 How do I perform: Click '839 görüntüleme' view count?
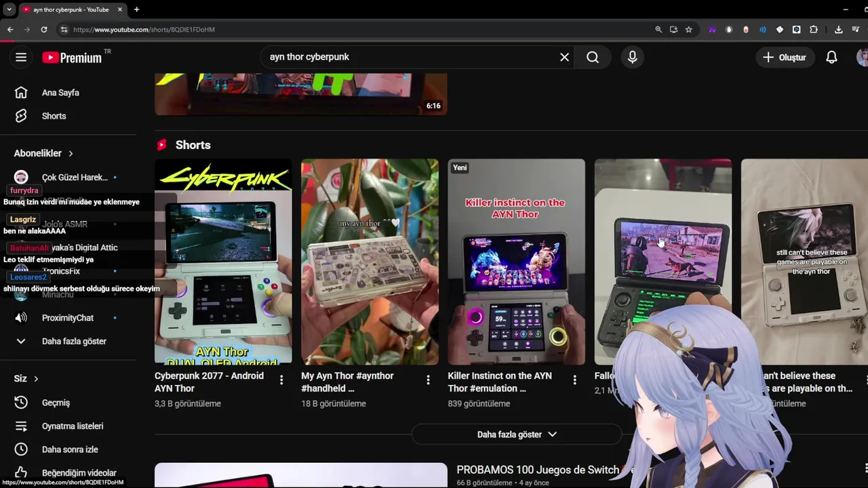coord(479,404)
